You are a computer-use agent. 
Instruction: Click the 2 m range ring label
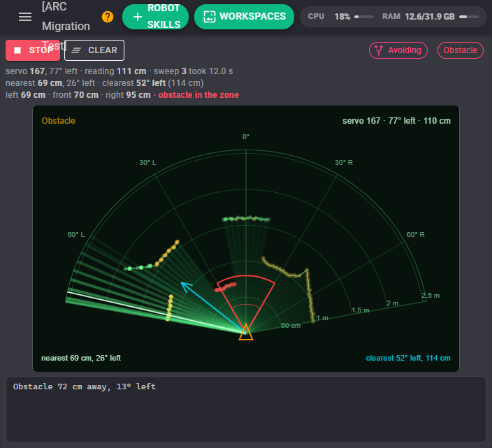(x=392, y=303)
